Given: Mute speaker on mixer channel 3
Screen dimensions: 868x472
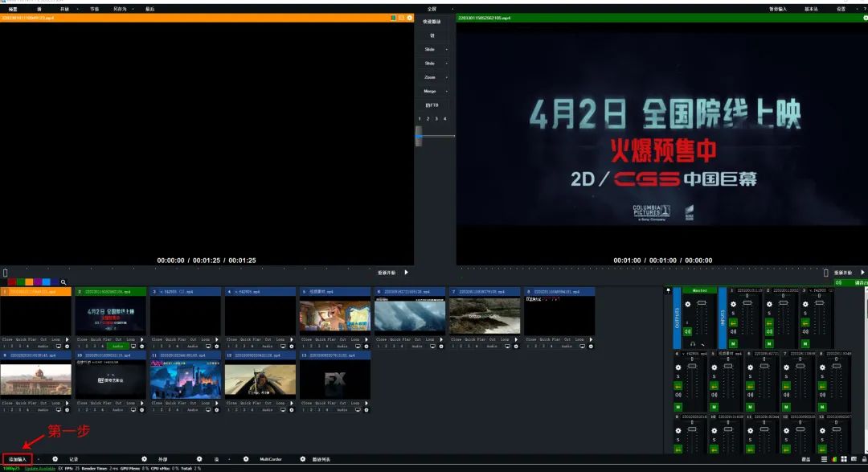Looking at the screenshot, I should tap(805, 332).
